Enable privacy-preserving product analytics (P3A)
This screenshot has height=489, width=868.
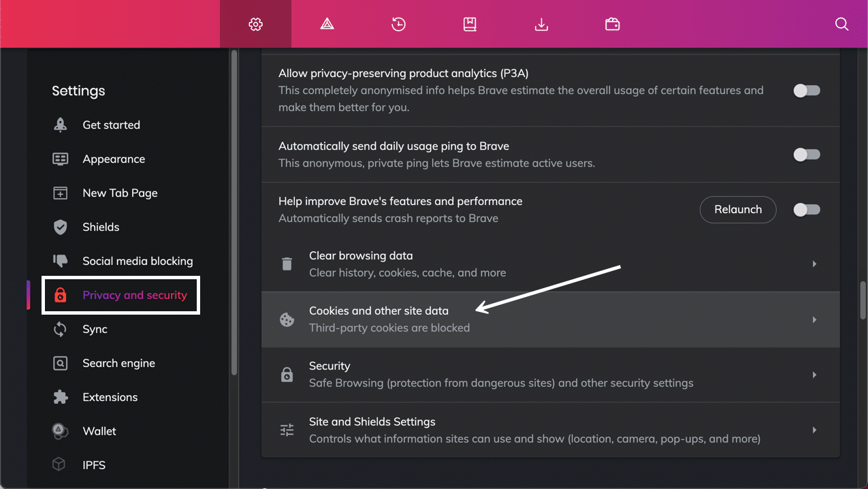coord(807,90)
